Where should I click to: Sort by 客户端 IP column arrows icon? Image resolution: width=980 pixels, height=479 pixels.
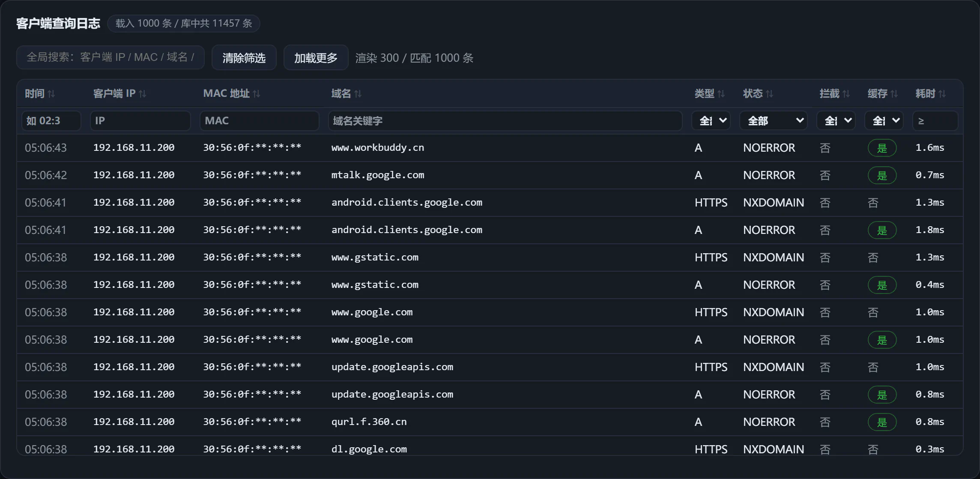pos(143,94)
